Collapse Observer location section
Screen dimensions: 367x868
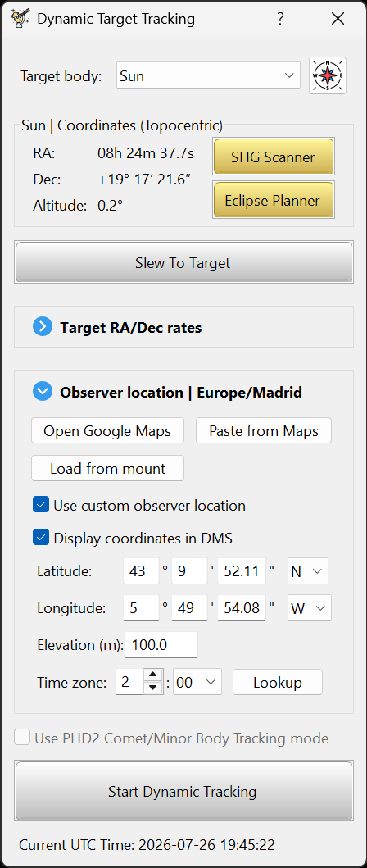pos(42,392)
